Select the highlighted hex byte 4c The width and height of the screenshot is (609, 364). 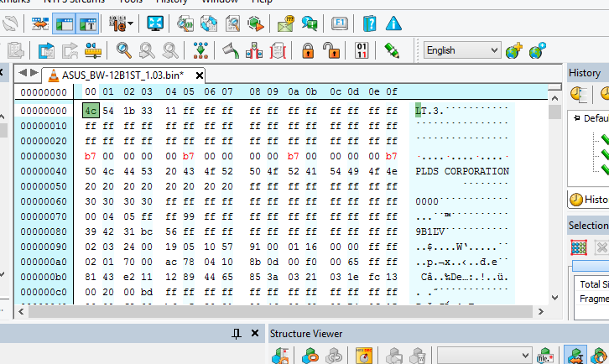tap(91, 111)
